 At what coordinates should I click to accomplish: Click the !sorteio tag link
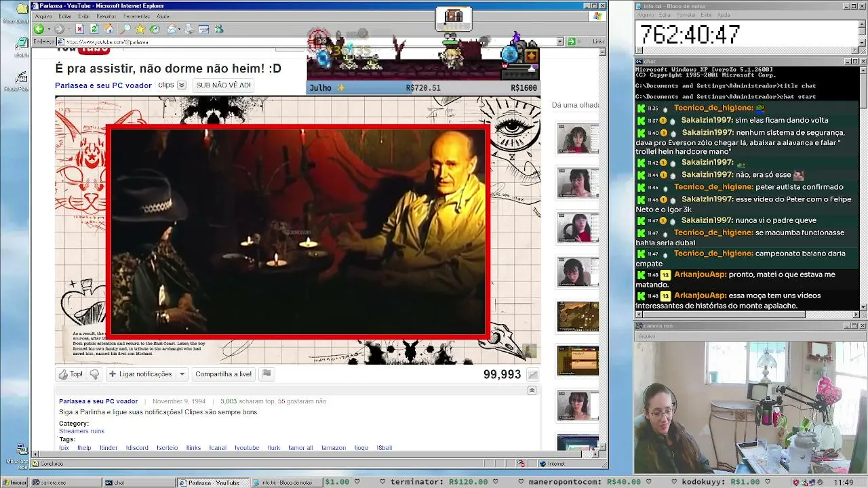tap(167, 448)
